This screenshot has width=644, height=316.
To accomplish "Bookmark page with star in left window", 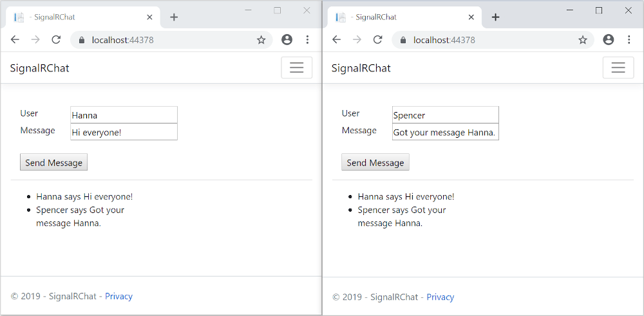I will click(261, 40).
